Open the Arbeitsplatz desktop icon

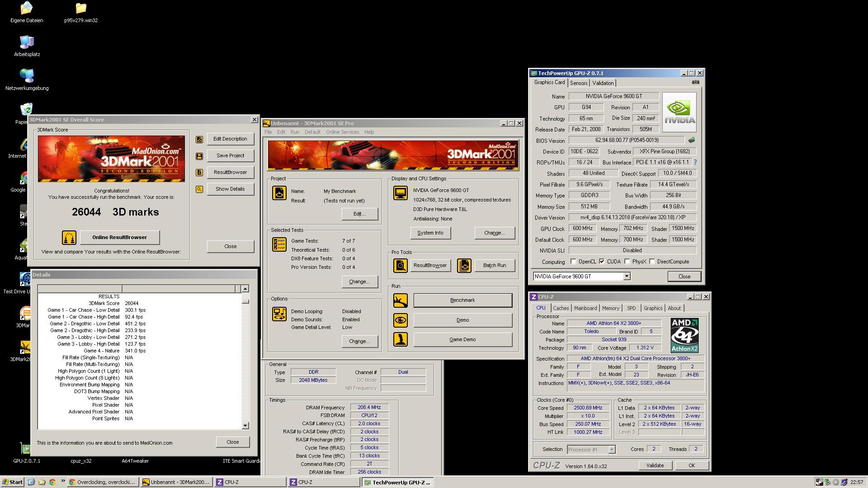tap(27, 46)
